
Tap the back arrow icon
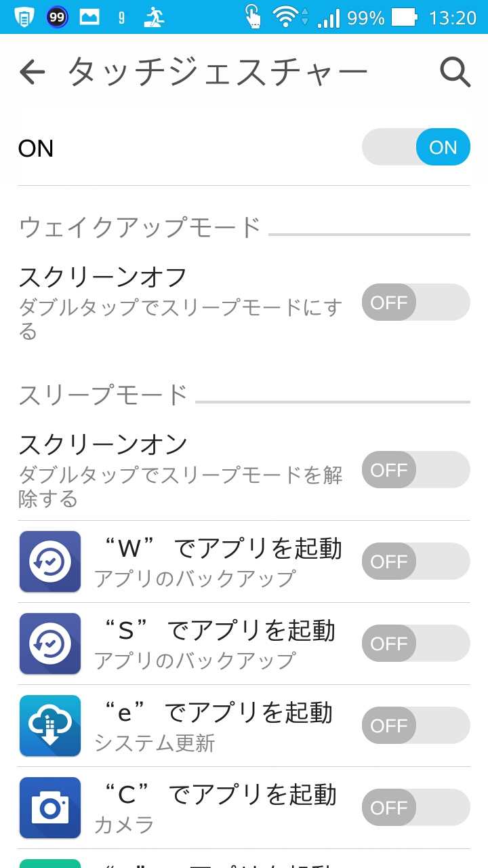click(32, 71)
